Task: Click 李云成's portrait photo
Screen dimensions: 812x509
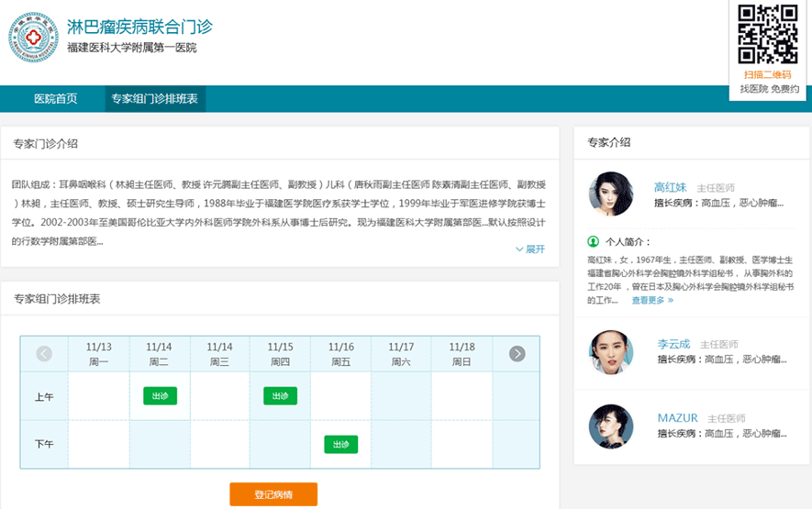Action: coord(611,351)
